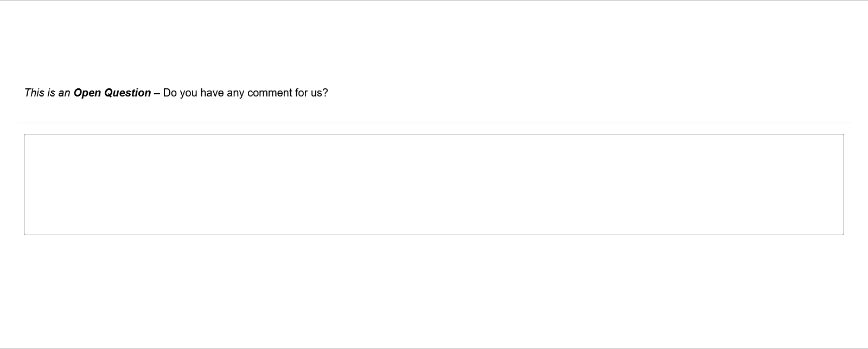The image size is (868, 349).
Task: Click the dash between the question parts
Action: point(156,93)
